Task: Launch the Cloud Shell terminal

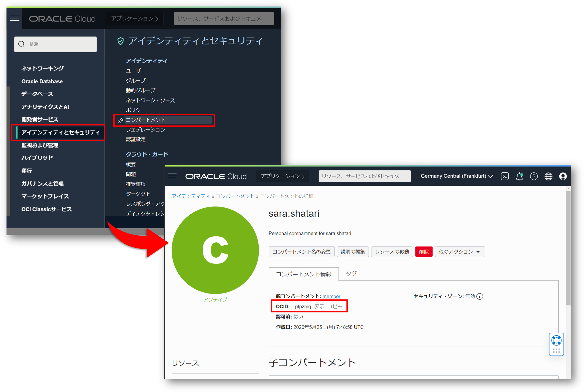Action: click(505, 176)
